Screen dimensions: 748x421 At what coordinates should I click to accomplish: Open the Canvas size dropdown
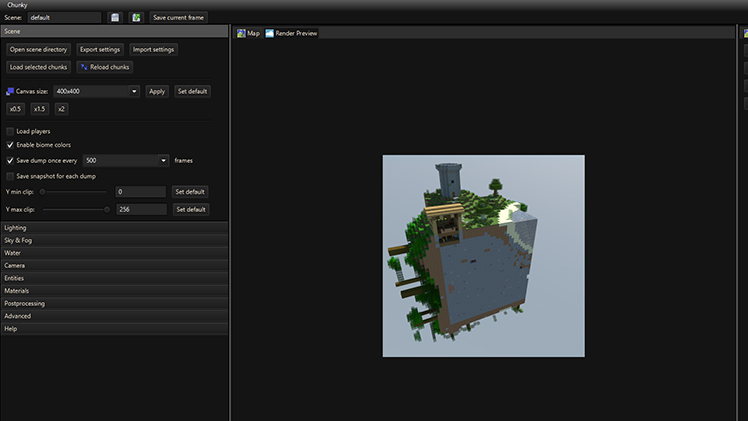point(134,91)
